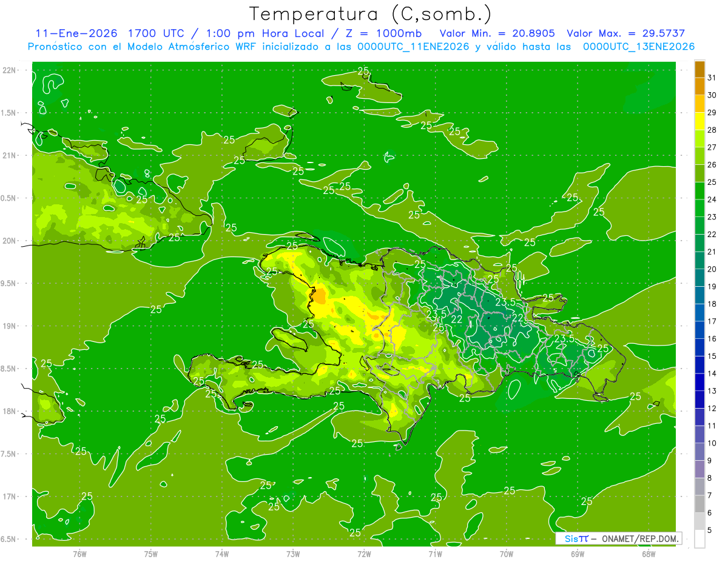Click the '0000UTC_11ENE2026' initialization timestamp
The width and height of the screenshot is (728, 562).
(x=413, y=47)
